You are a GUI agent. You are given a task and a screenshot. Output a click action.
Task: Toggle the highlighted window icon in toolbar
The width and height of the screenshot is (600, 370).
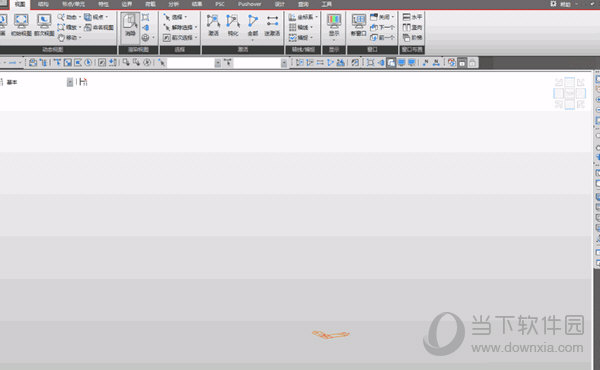tap(391, 63)
